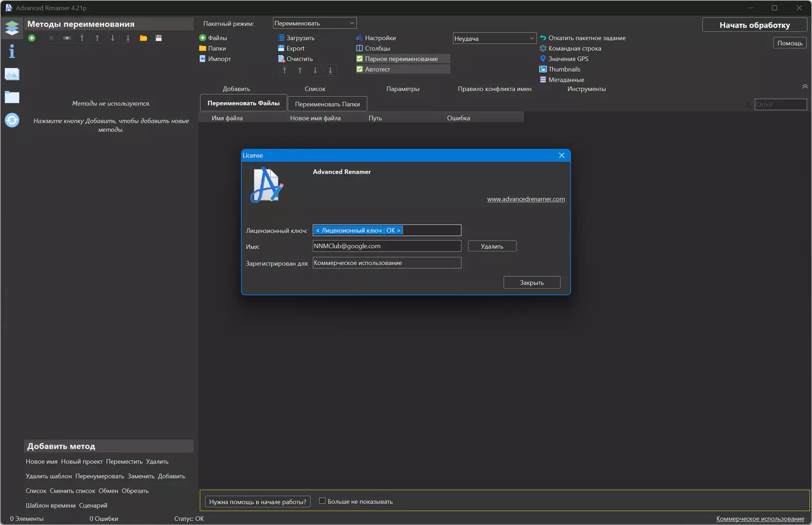Switch to the Переименовать Файлы tab
This screenshot has height=525, width=812.
point(244,103)
